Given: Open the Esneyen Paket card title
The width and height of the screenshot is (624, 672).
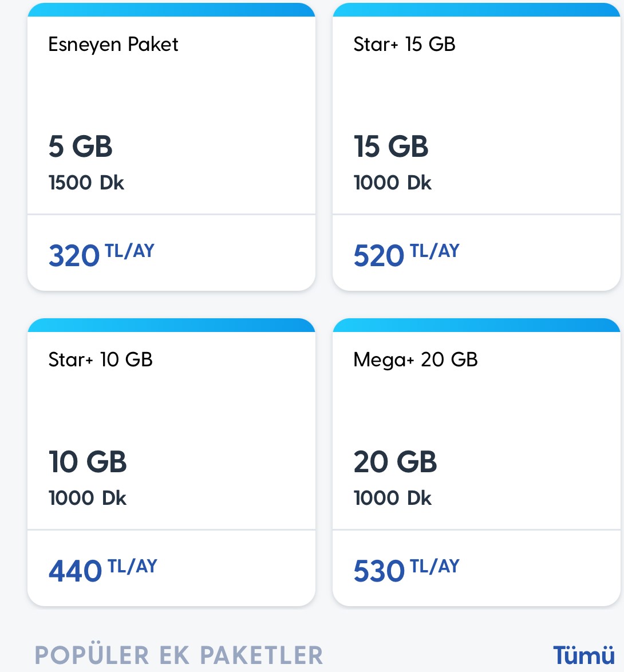Looking at the screenshot, I should (113, 45).
